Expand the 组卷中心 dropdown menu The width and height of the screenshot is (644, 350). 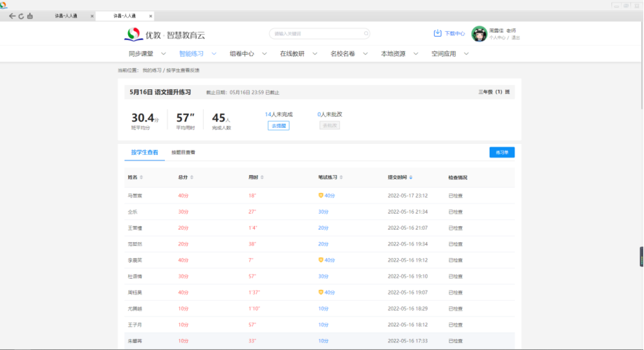pos(265,54)
